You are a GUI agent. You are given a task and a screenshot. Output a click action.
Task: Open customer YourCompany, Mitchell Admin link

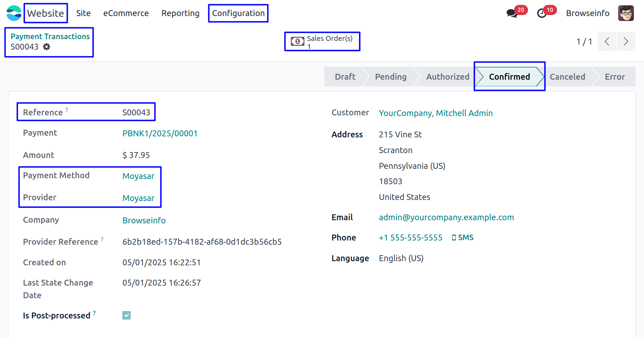436,113
